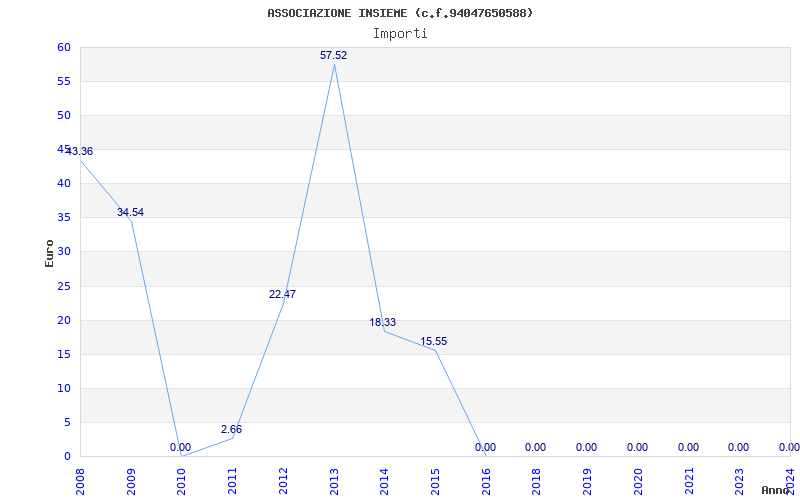
Task: Click year 2010 on the axis
Action: coord(182,481)
